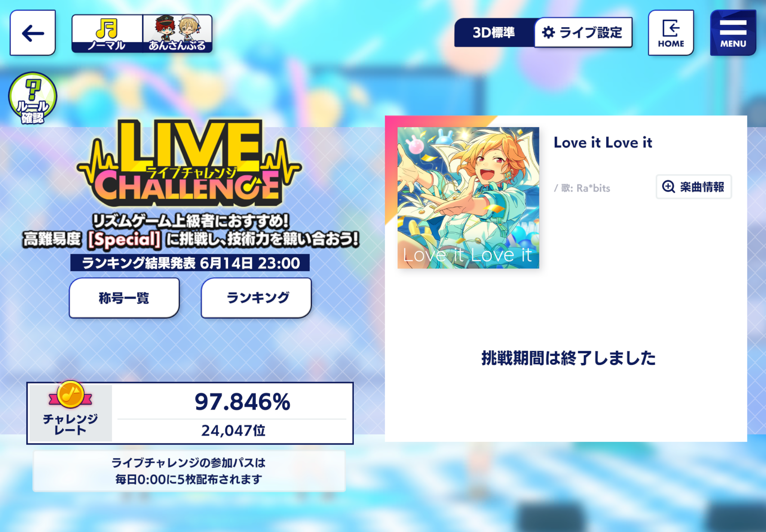
Task: Click the Love it Love it jacket art
Action: click(x=468, y=198)
